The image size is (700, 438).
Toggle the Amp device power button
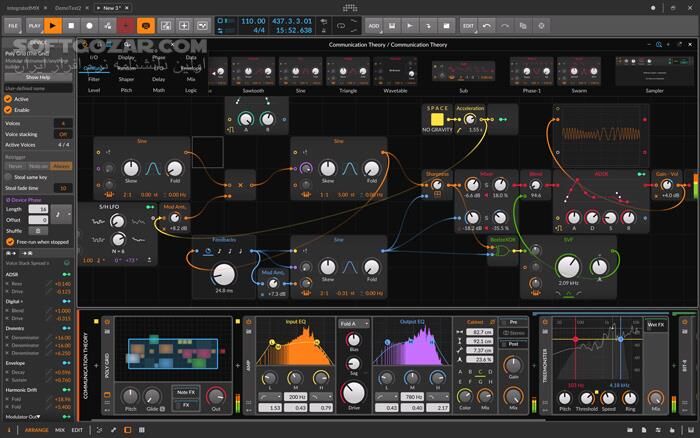point(249,322)
